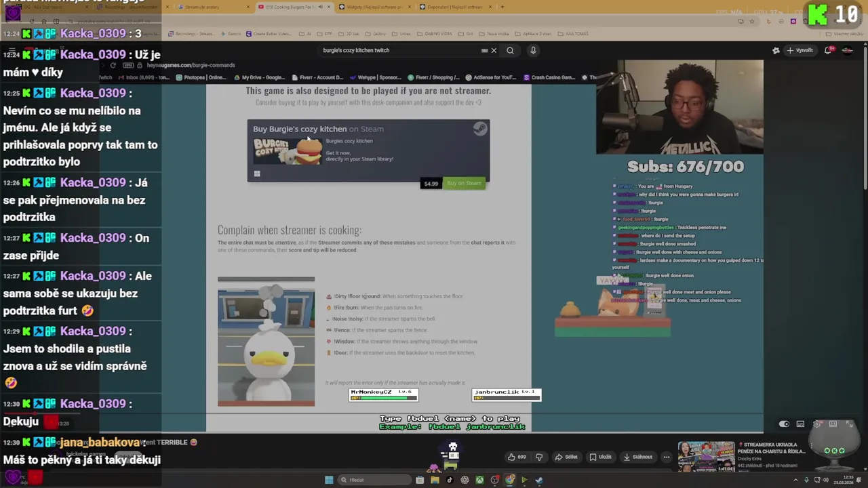Click the YouTube search magnifier button
The image size is (868, 488).
click(x=510, y=50)
